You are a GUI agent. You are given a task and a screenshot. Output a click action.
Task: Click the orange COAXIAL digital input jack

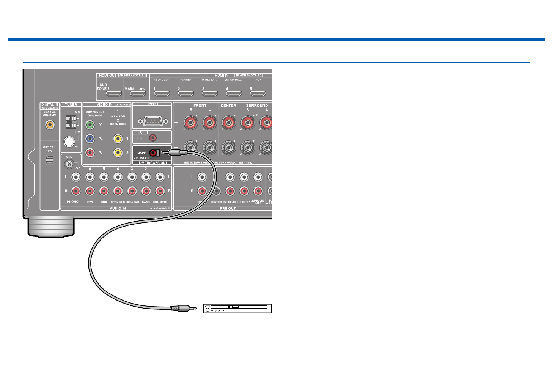[x=49, y=124]
